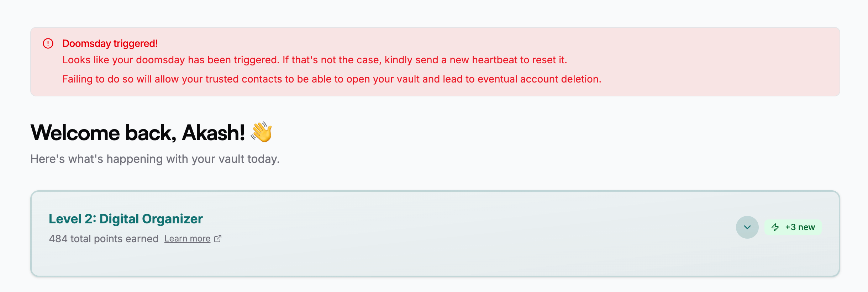Click the trusted contacts warning line
The height and width of the screenshot is (292, 868).
(332, 79)
